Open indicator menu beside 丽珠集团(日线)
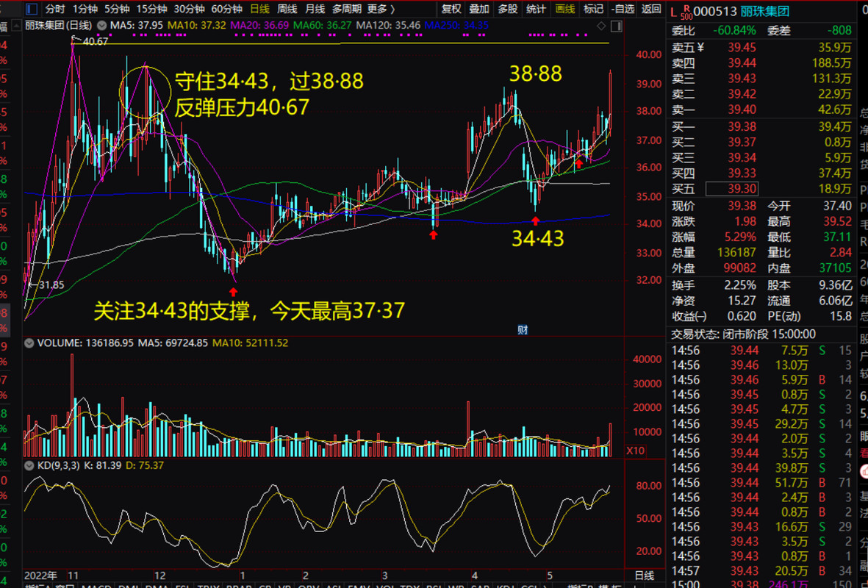 click(x=101, y=26)
